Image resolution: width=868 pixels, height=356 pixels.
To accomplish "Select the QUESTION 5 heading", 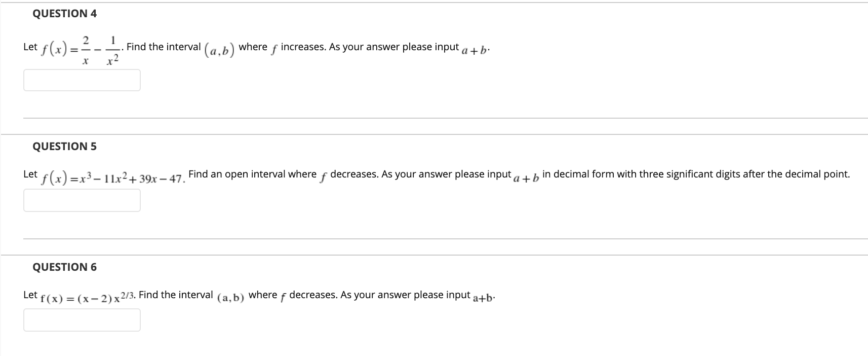I will pos(65,146).
